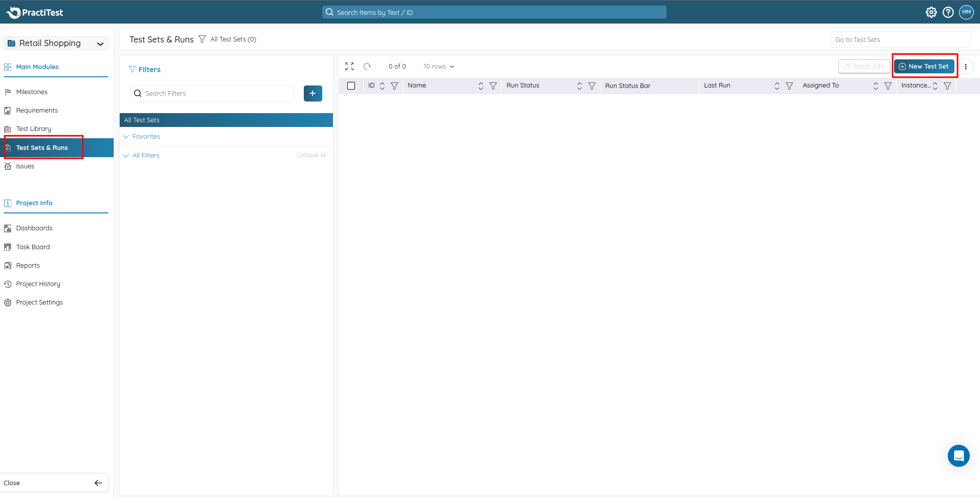Toggle full screen grid view icon
This screenshot has height=497, width=980.
point(349,67)
